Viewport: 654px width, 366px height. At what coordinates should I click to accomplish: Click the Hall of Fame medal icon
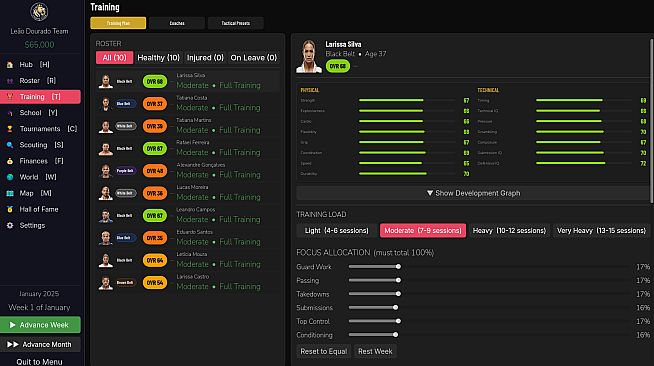pyautogui.click(x=10, y=209)
